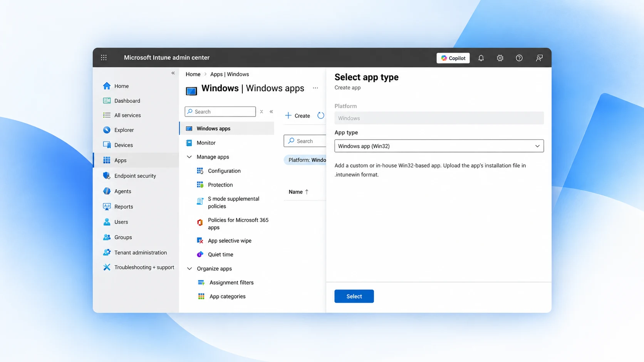Open Policies for Microsoft 365 apps
644x362 pixels.
[233, 224]
